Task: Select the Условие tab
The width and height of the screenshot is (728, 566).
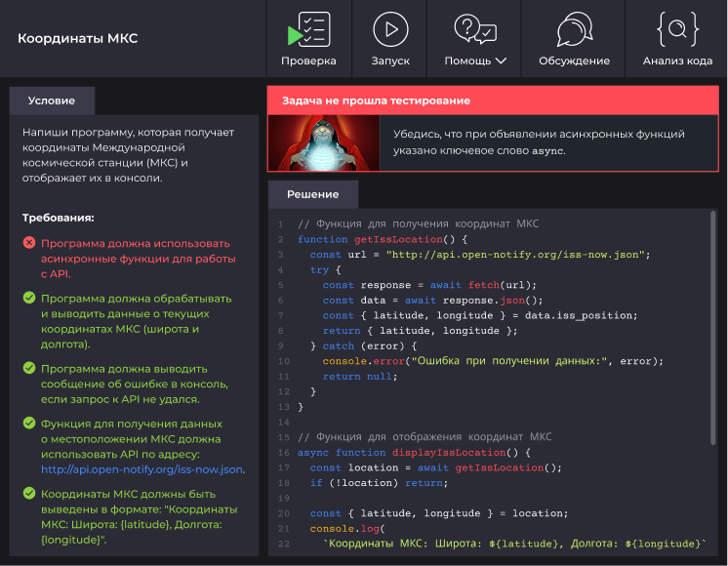Action: click(x=52, y=101)
